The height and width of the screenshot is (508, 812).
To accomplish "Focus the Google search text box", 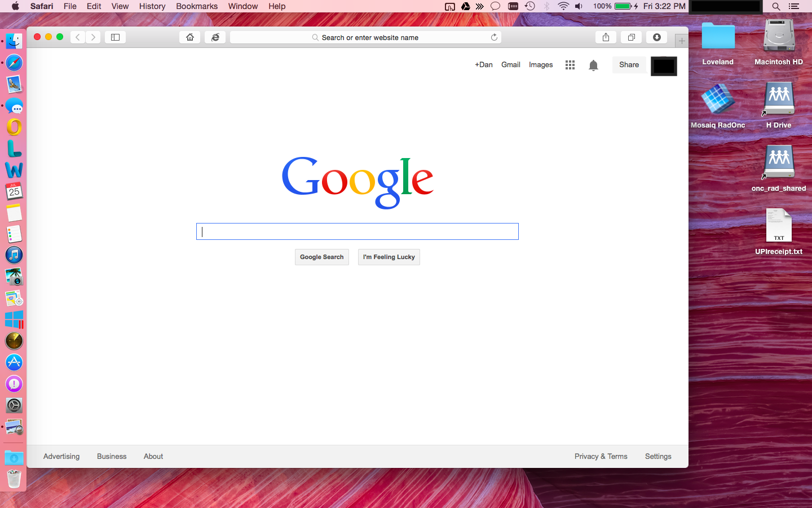I will click(358, 231).
